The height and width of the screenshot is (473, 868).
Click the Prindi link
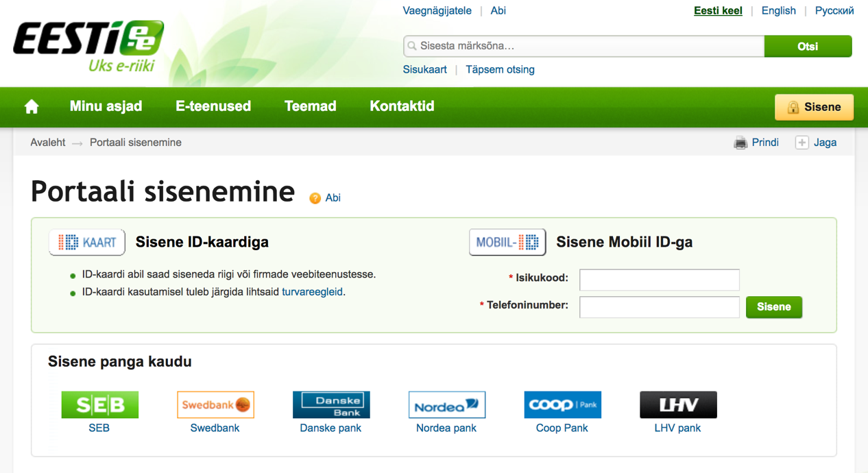coord(765,143)
